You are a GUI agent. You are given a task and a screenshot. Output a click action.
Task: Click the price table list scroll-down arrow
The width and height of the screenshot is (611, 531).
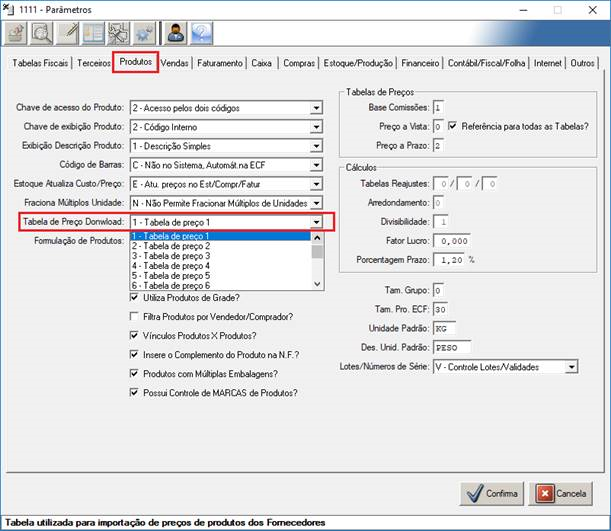[x=317, y=284]
